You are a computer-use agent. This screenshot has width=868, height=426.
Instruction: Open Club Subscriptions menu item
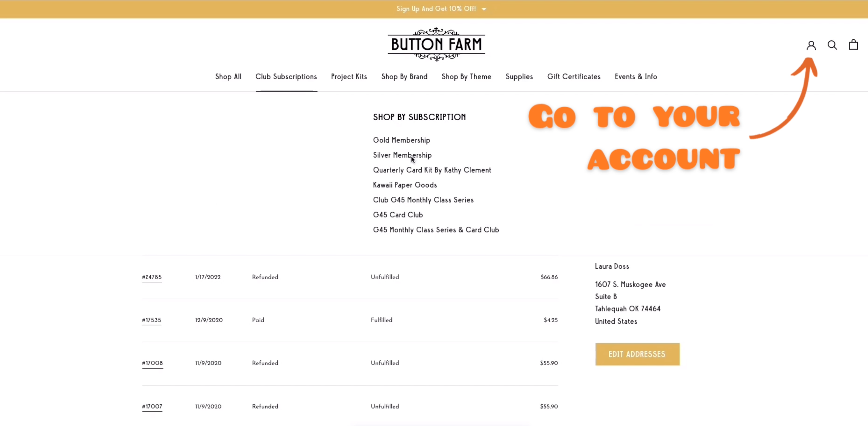click(286, 77)
